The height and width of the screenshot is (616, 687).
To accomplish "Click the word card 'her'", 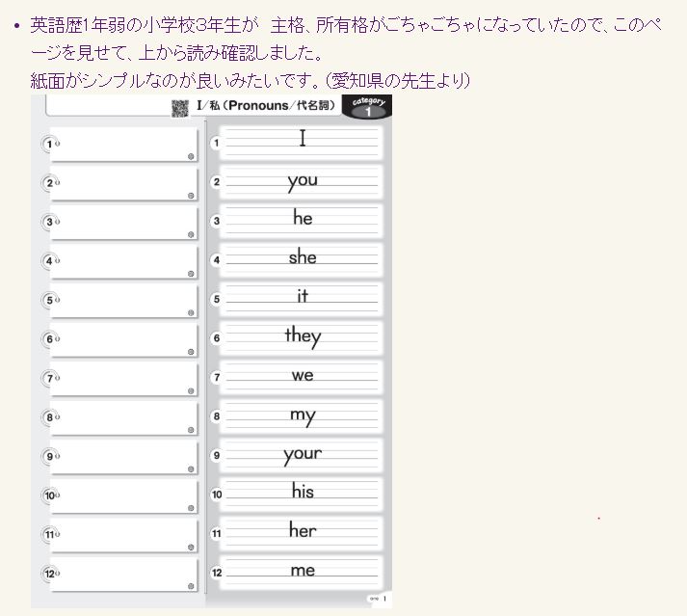I will 302,531.
